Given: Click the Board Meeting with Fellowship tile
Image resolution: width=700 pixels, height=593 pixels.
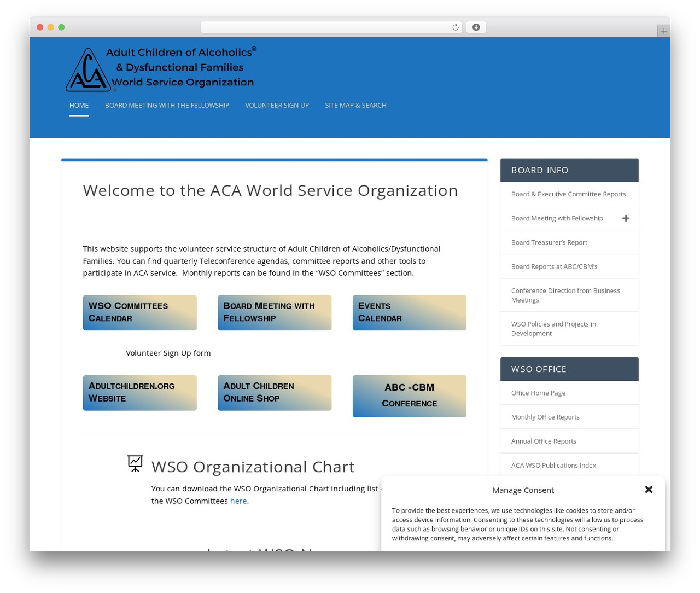Looking at the screenshot, I should (275, 312).
